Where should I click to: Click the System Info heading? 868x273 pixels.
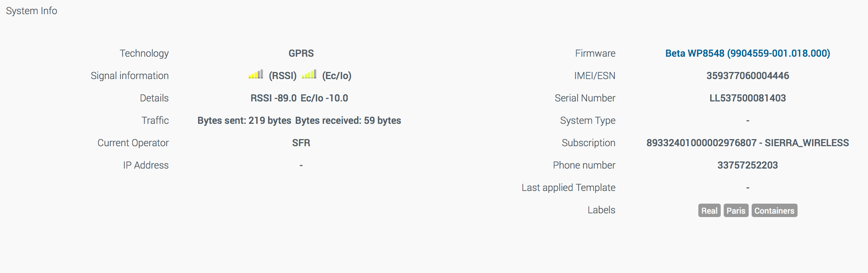click(32, 11)
